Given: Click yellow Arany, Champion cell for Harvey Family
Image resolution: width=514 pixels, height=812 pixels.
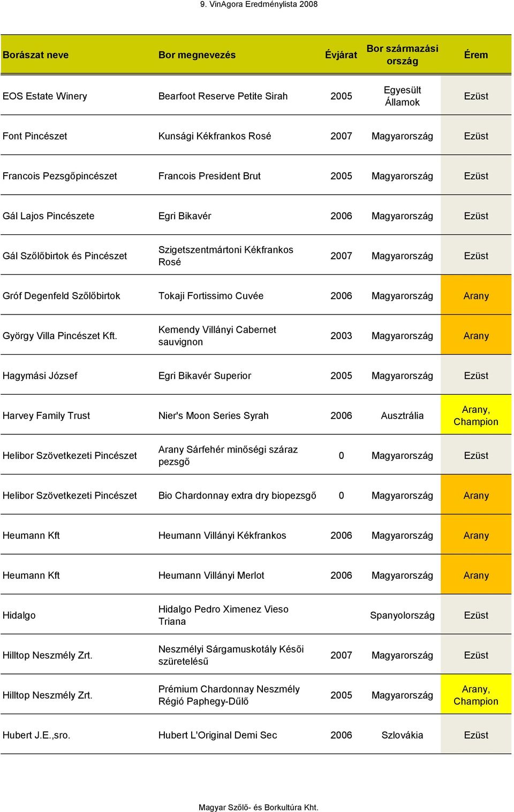Looking at the screenshot, I should (475, 415).
